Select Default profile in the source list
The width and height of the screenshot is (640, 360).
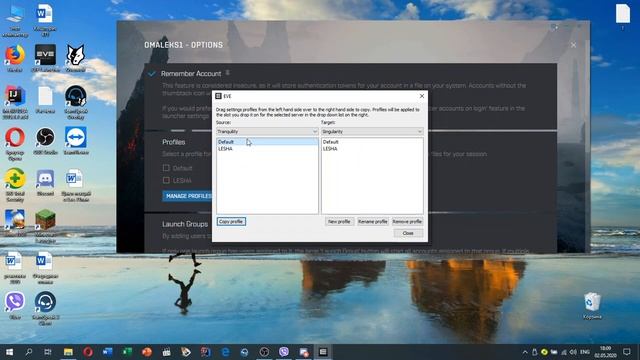(267, 142)
